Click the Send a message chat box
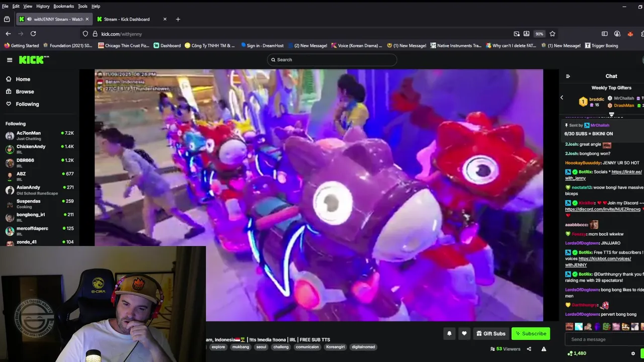Viewport: 644px width, 362px height. tap(604, 339)
